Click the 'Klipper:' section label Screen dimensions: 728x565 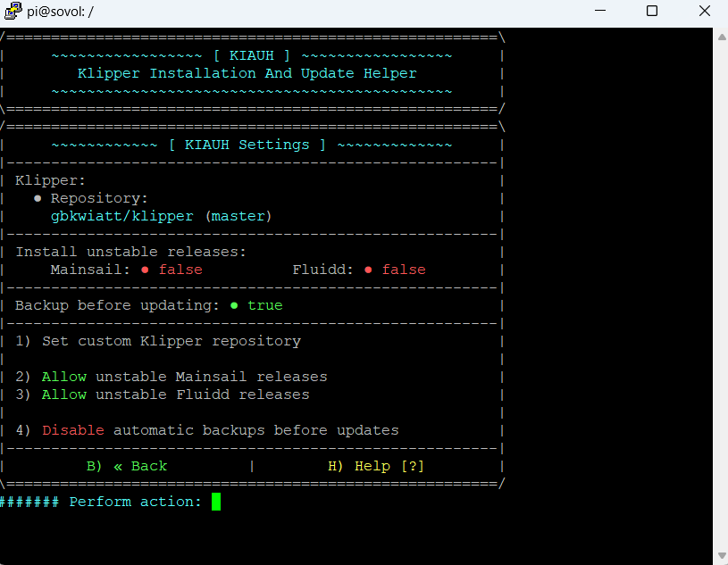(x=51, y=180)
